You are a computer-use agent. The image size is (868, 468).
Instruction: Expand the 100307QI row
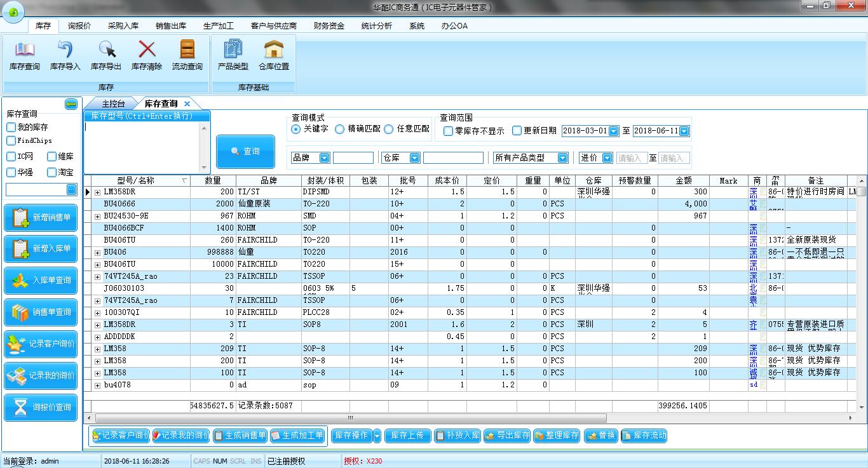pos(97,312)
